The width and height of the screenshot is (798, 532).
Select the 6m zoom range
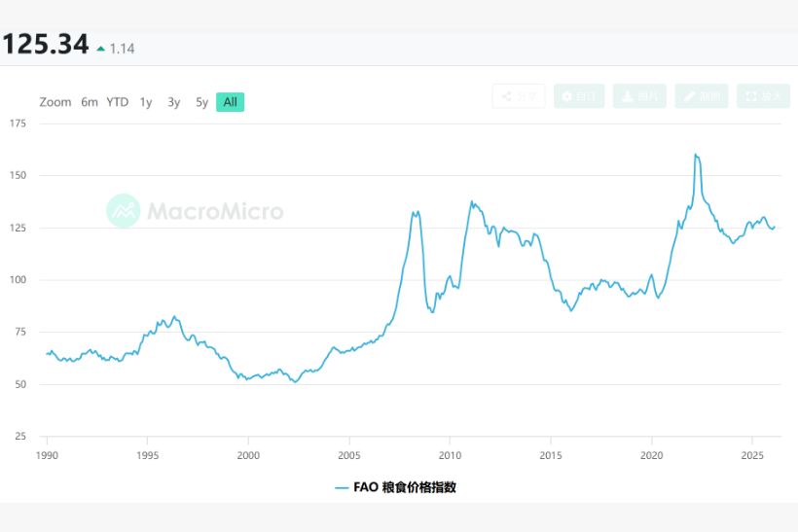pyautogui.click(x=90, y=102)
